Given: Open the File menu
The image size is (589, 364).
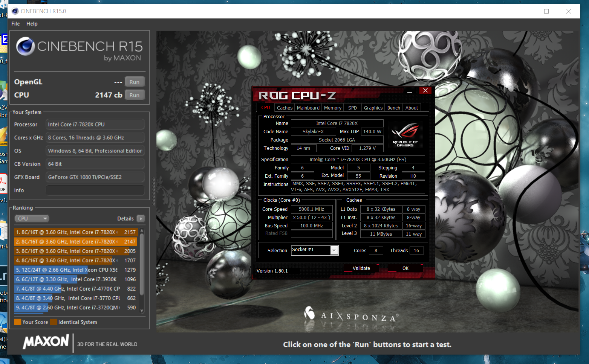Looking at the screenshot, I should pyautogui.click(x=15, y=24).
